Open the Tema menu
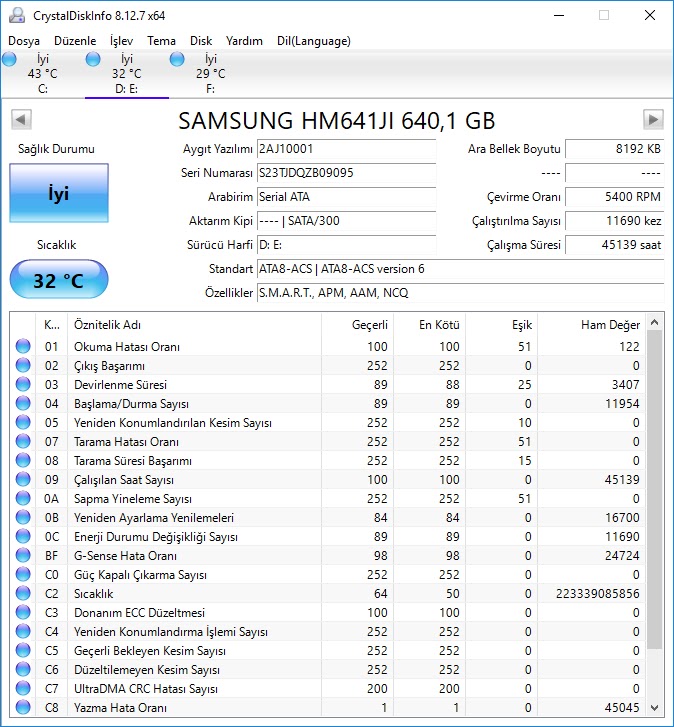674x727 pixels. (x=161, y=41)
